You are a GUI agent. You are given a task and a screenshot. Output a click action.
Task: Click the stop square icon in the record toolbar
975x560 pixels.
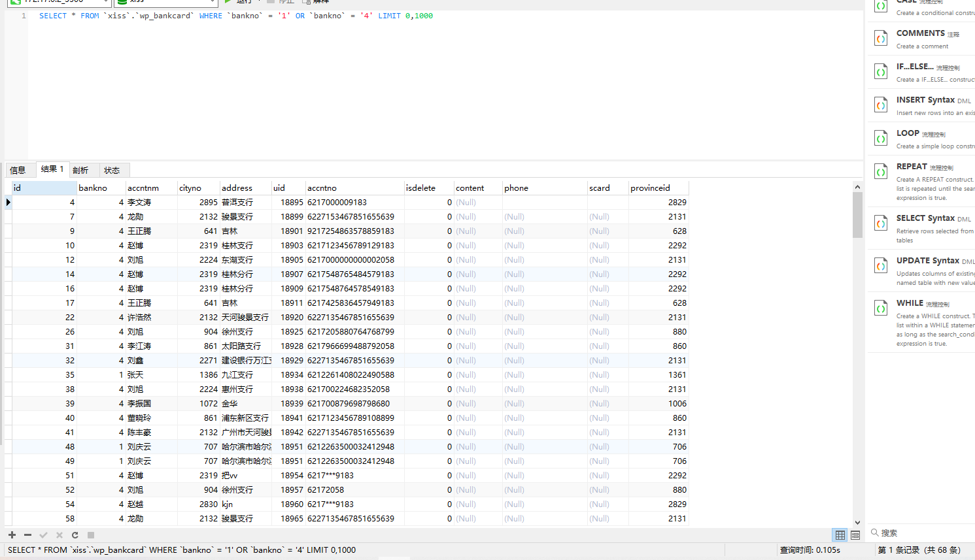(x=91, y=535)
